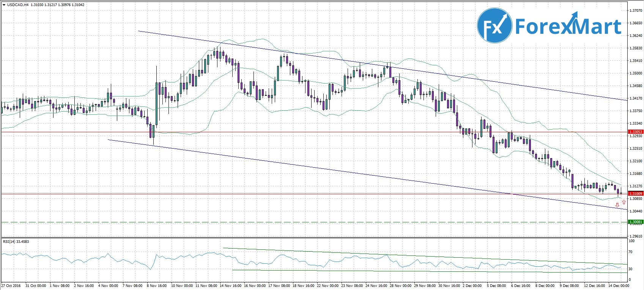The width and height of the screenshot is (644, 290).
Task: Click the 1.34580 price axis label
Action: point(636,86)
